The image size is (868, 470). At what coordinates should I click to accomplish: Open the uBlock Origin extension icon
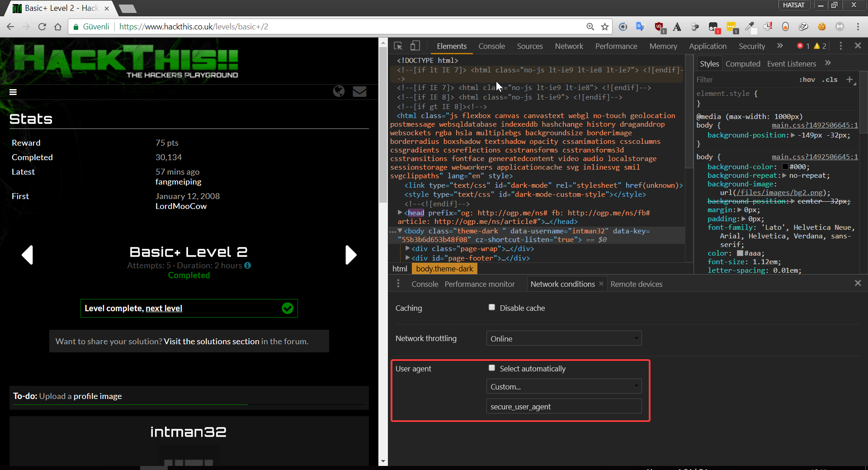pos(659,27)
